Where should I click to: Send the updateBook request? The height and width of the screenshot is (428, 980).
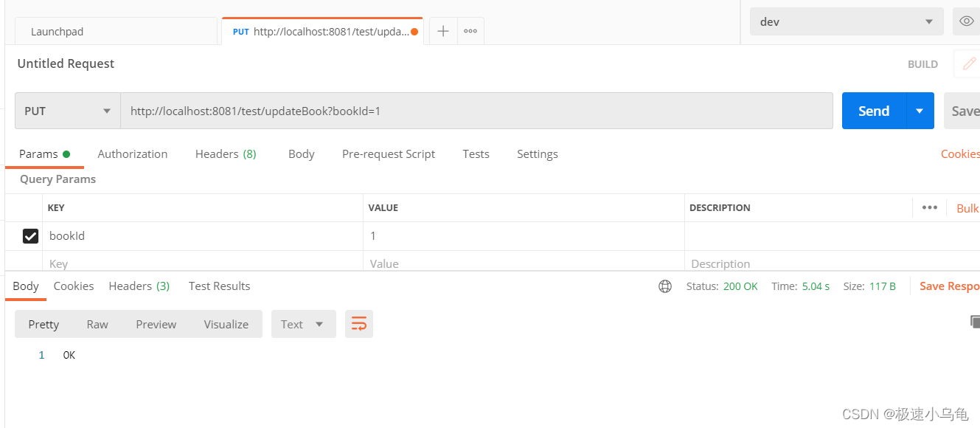point(873,110)
